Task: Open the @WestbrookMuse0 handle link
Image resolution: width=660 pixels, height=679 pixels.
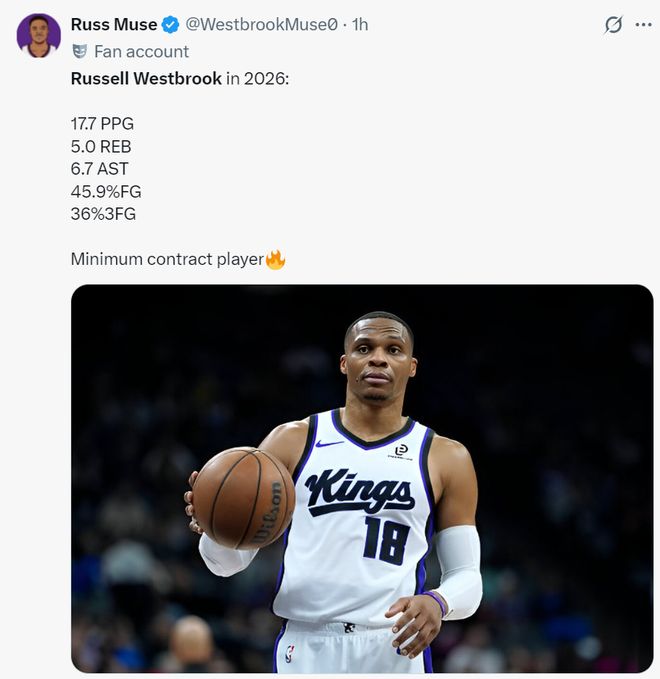Action: pyautogui.click(x=261, y=24)
